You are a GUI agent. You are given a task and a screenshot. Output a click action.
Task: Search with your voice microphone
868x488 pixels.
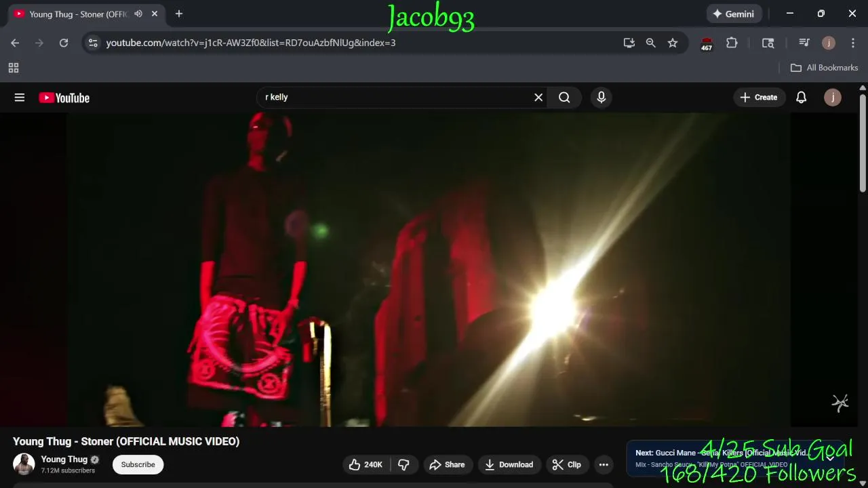[601, 98]
